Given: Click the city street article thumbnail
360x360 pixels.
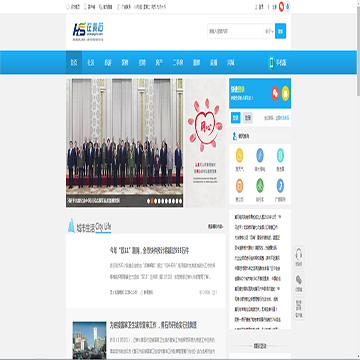Looking at the screenshot, I should (89, 340).
